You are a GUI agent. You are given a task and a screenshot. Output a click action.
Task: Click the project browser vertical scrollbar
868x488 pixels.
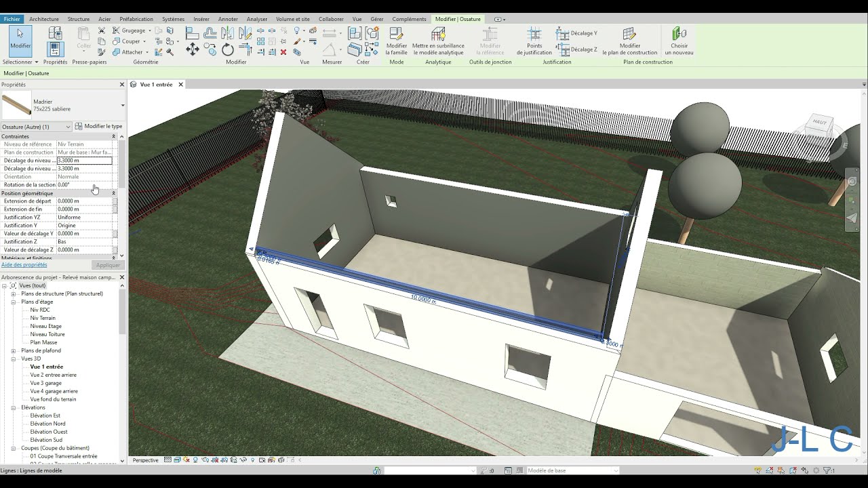pyautogui.click(x=123, y=312)
